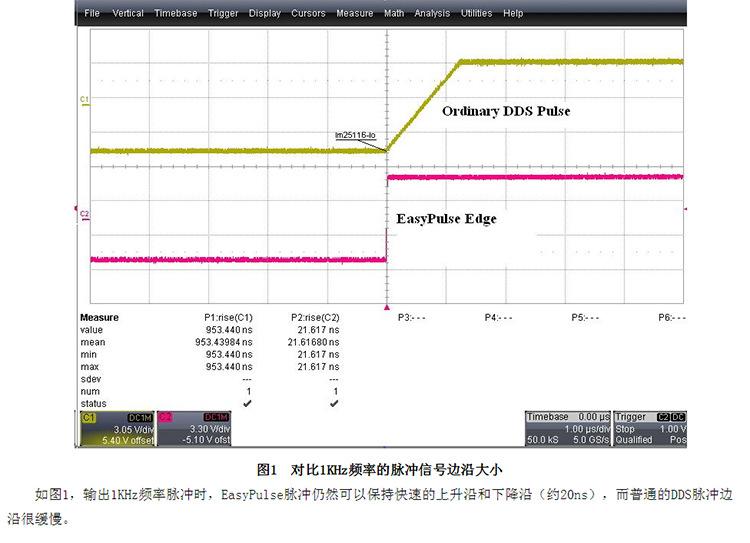Open the Utilities menu
750x543 pixels.
(x=476, y=14)
